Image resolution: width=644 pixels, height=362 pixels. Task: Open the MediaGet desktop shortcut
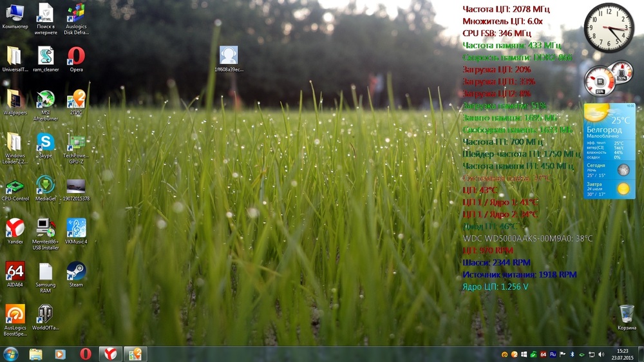coord(45,186)
